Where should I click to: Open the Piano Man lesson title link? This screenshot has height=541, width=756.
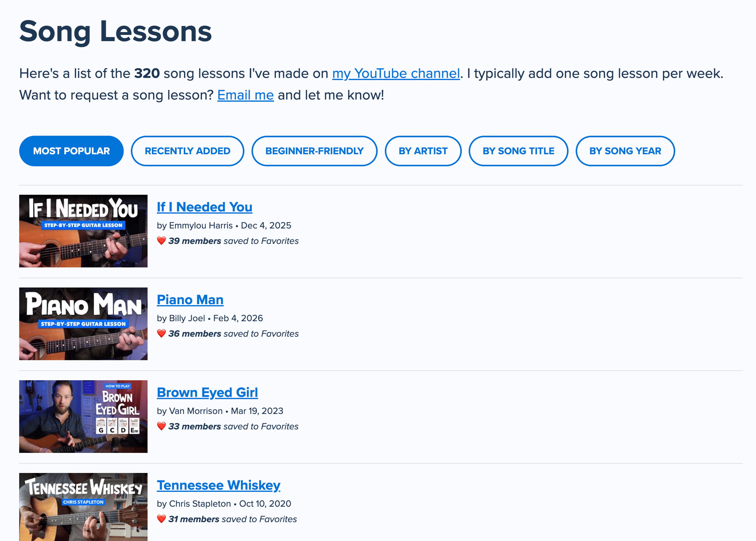pos(190,300)
